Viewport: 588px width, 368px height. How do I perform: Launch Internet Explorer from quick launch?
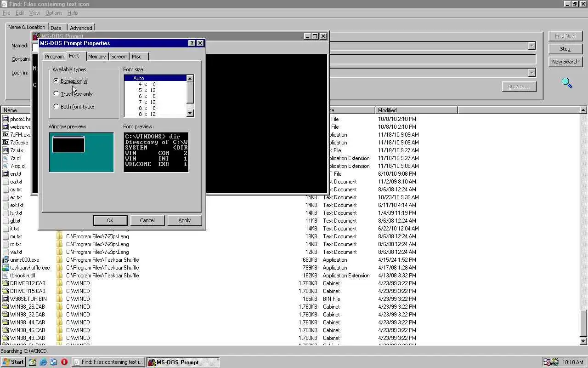[x=43, y=362]
